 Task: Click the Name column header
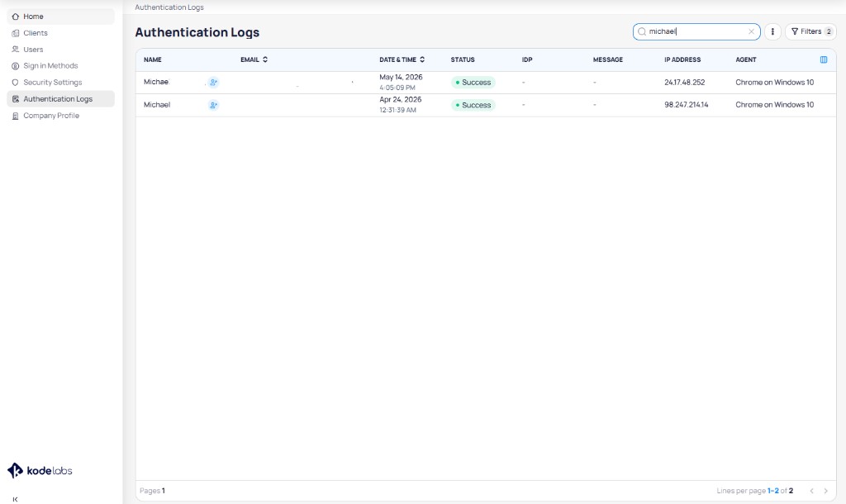153,59
